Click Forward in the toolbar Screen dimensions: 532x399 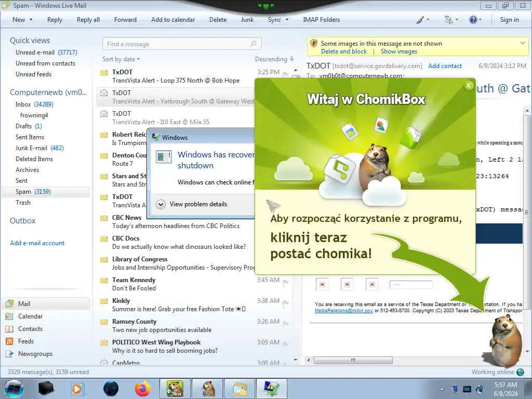[125, 20]
